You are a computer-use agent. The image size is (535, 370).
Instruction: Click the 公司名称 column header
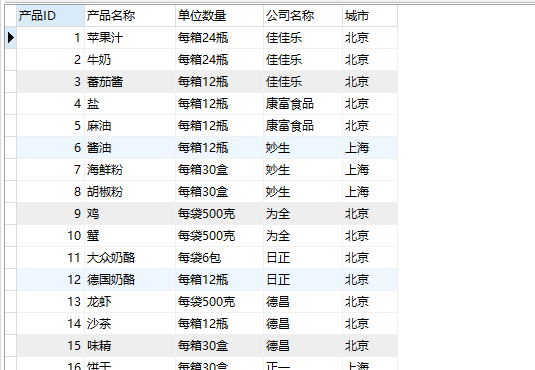click(303, 16)
